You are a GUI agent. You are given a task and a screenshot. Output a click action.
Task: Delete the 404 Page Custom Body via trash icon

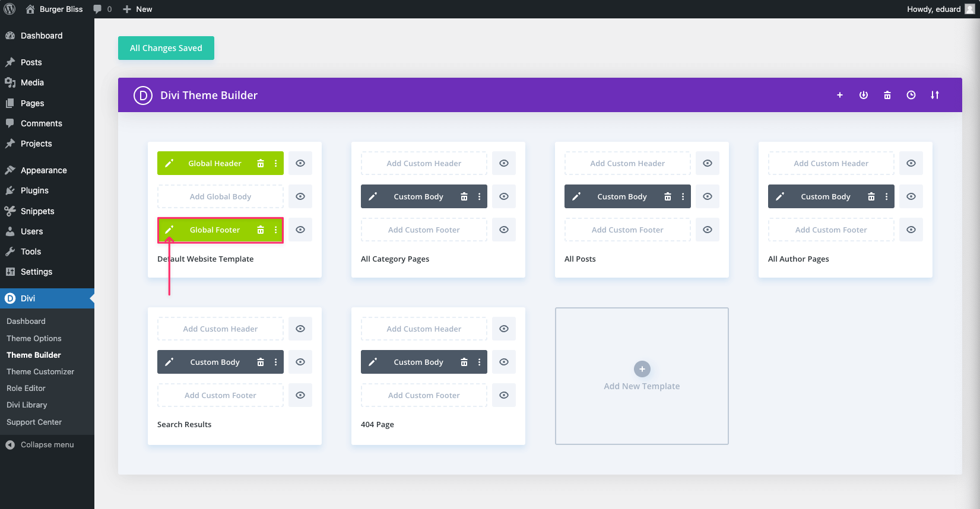coord(464,362)
